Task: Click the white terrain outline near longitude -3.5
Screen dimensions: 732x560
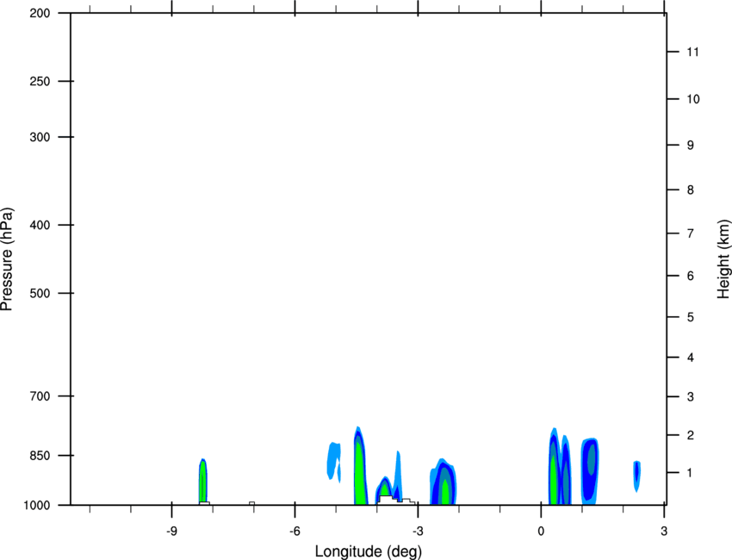Action: coord(396,500)
